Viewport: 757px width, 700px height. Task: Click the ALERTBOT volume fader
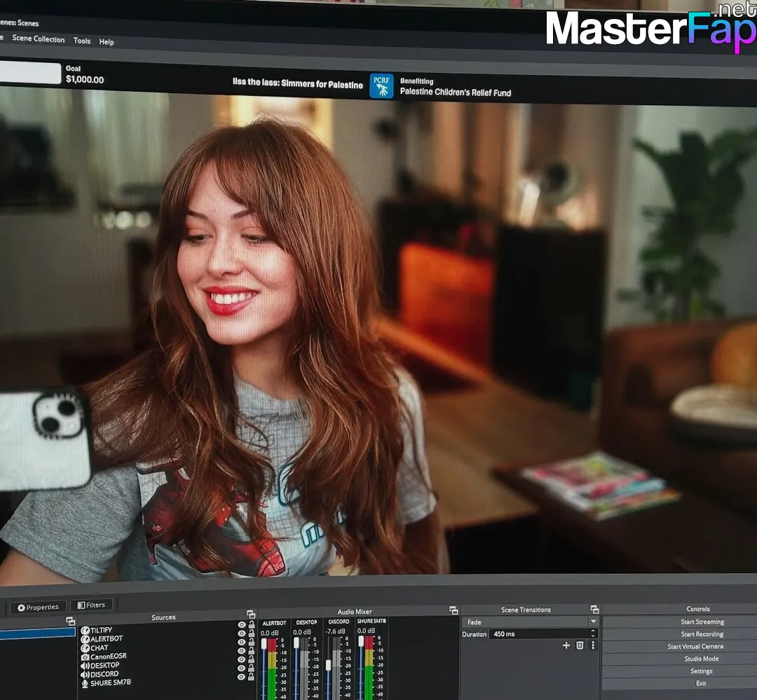click(x=264, y=643)
